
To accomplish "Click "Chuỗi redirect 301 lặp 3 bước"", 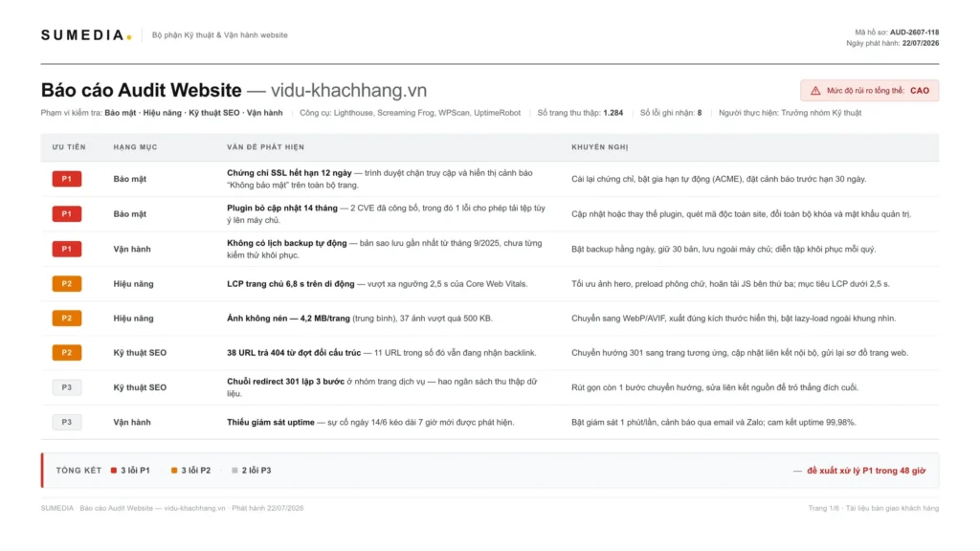I will pos(285,382).
